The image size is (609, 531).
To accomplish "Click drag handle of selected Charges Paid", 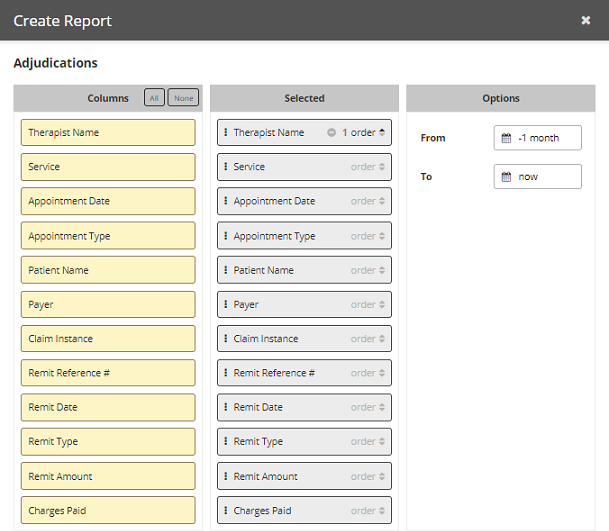I will 226,510.
